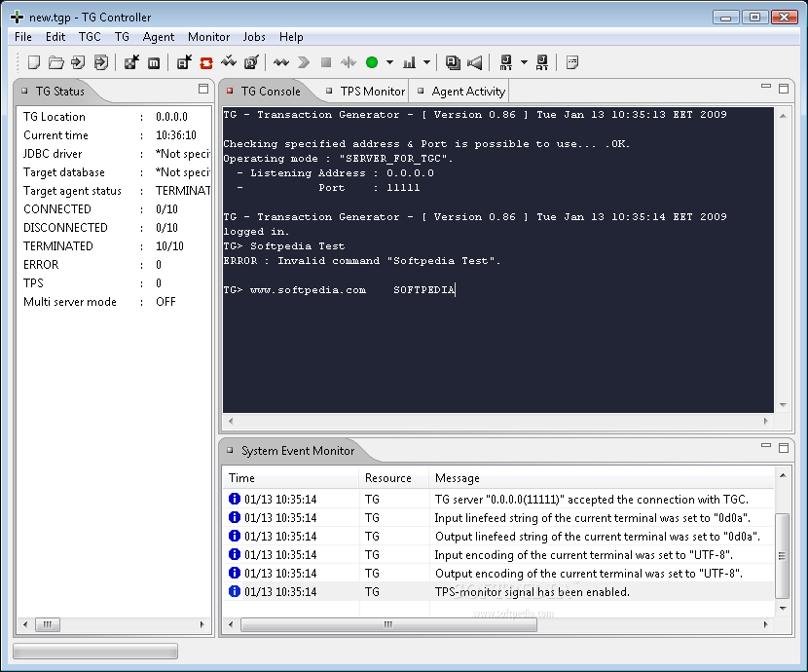The width and height of the screenshot is (808, 672).
Task: Click the second job 'J' icon
Action: (541, 63)
